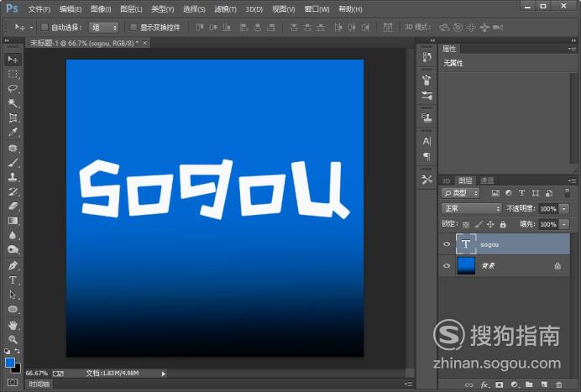581x392 pixels.
Task: Select the Path Selection tool
Action: [13, 295]
